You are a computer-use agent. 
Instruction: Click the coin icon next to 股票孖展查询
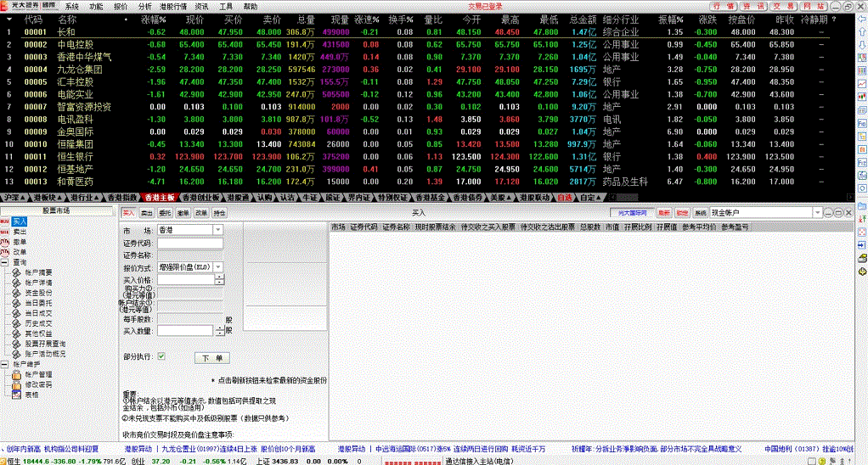pyautogui.click(x=17, y=344)
